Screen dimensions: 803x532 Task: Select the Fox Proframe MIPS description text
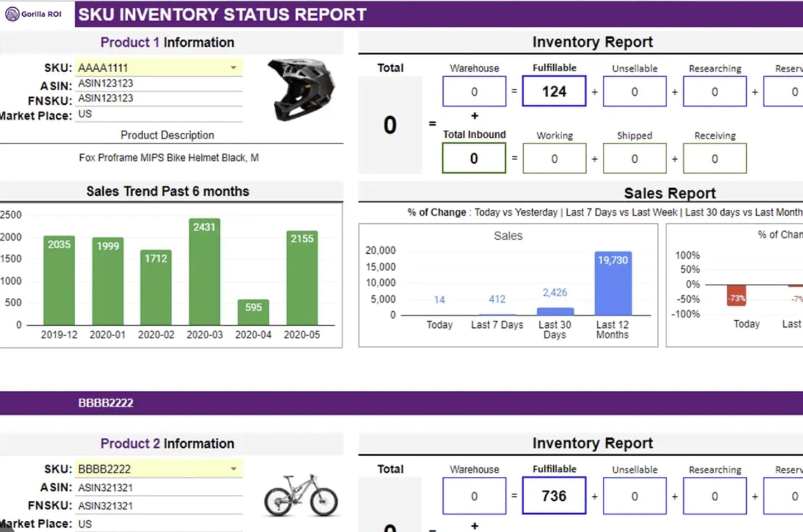pyautogui.click(x=168, y=158)
